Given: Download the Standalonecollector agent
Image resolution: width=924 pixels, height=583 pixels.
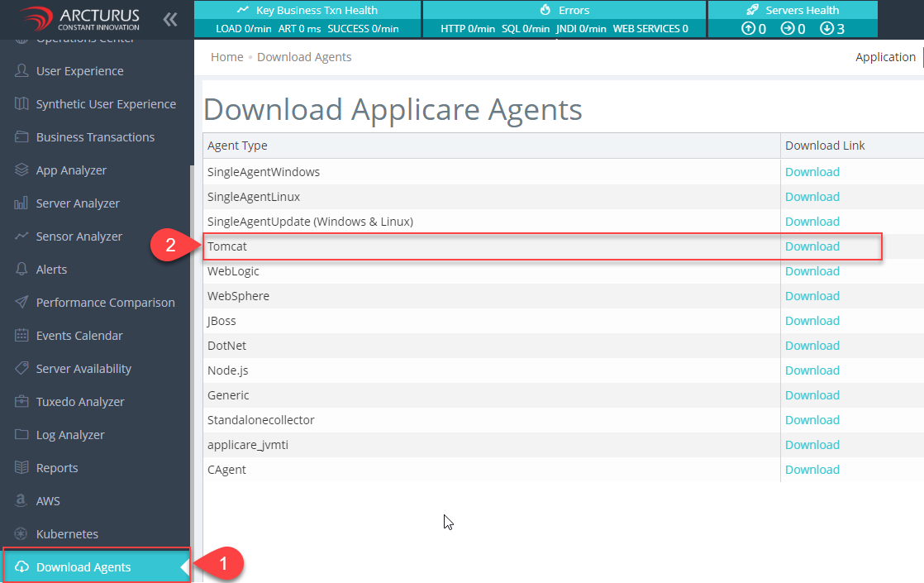Looking at the screenshot, I should click(812, 419).
